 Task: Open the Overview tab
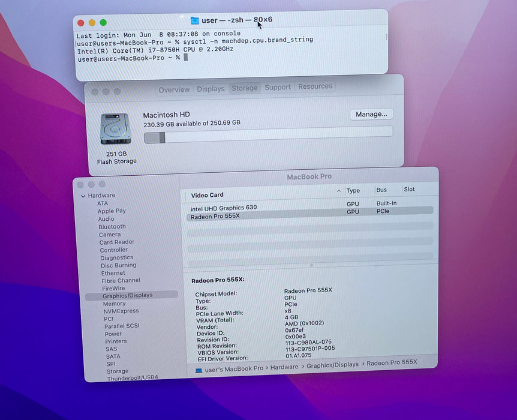(174, 90)
